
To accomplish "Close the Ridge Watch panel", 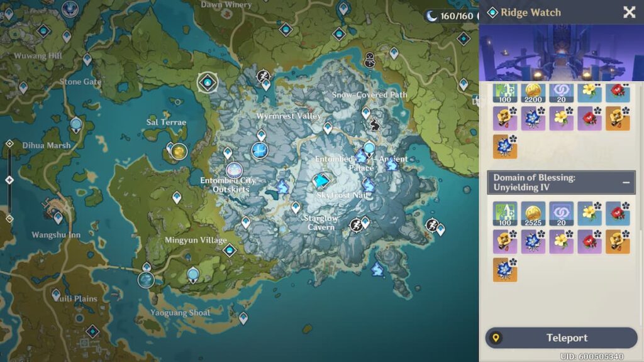I will coord(629,12).
